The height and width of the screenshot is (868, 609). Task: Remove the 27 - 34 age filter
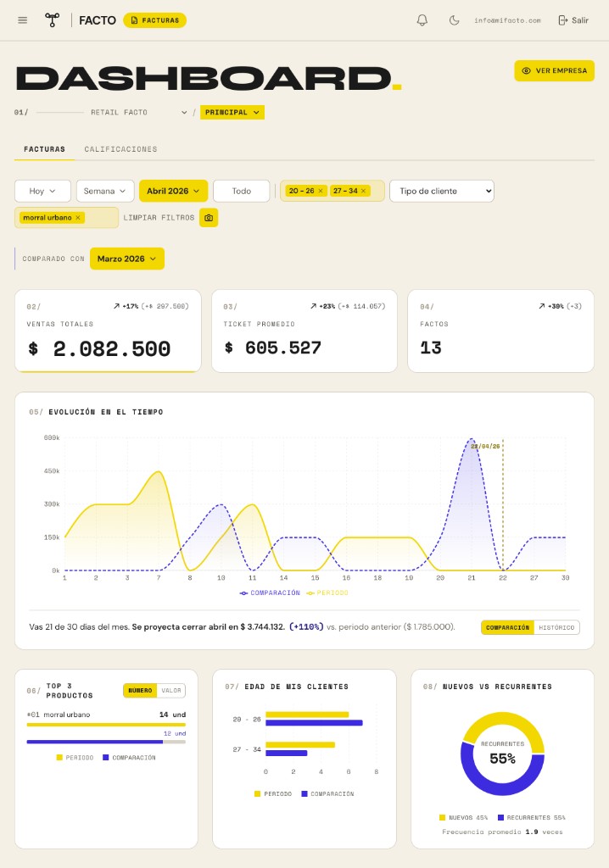(364, 191)
